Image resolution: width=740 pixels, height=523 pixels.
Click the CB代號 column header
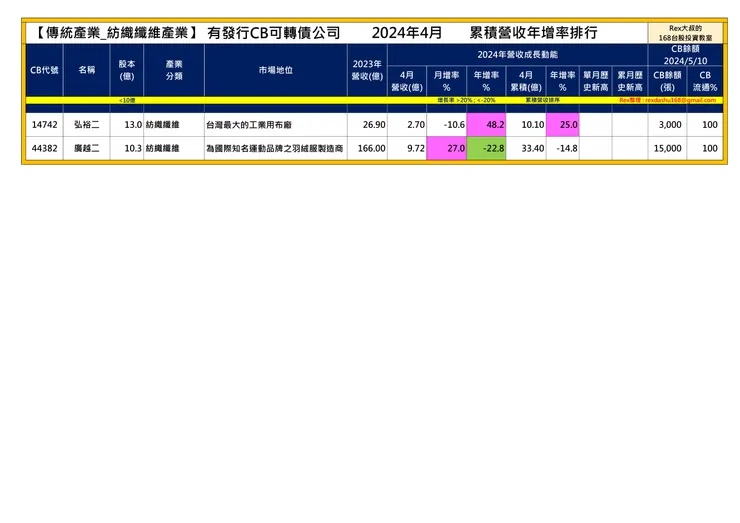tap(44, 70)
